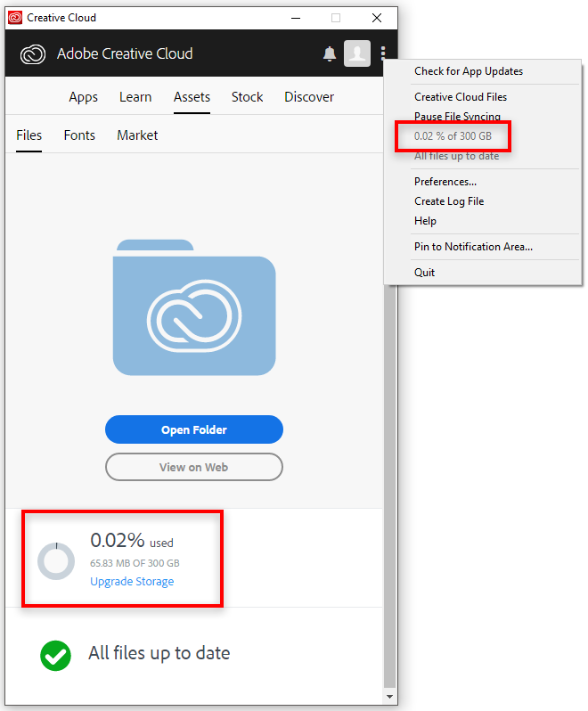
Task: Select the Files sub-tab
Action: click(29, 135)
